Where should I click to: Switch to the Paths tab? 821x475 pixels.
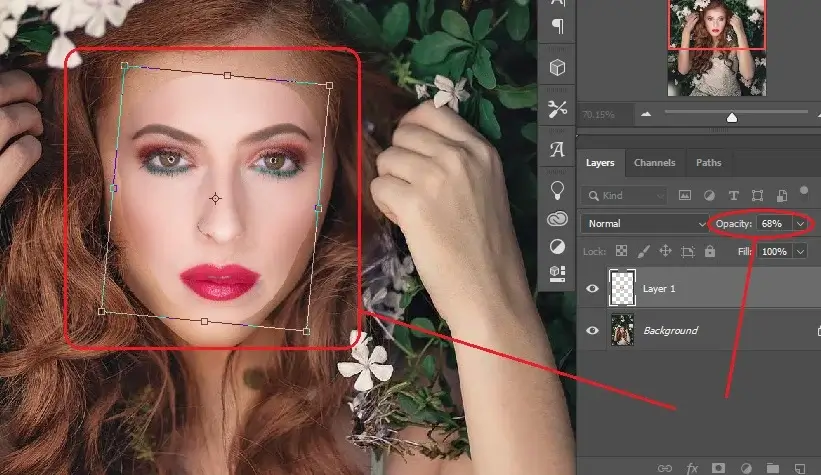tap(708, 162)
